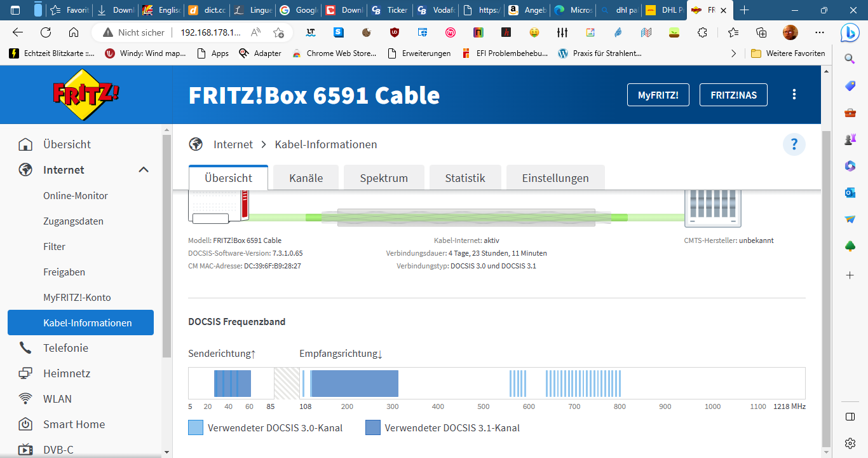Open the browser extensions puzzle icon
Screen dimensions: 868x458
click(702, 32)
